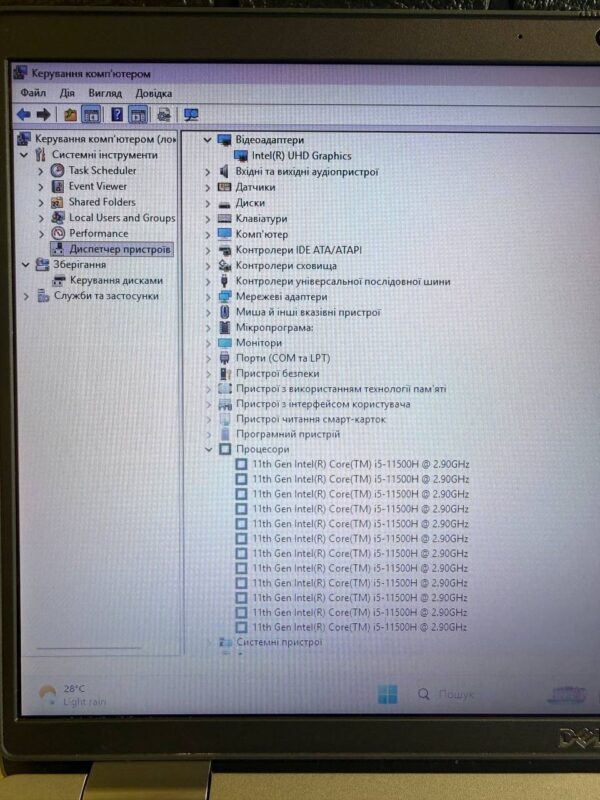
Task: Select Пристрої безпеки category
Action: (x=278, y=373)
